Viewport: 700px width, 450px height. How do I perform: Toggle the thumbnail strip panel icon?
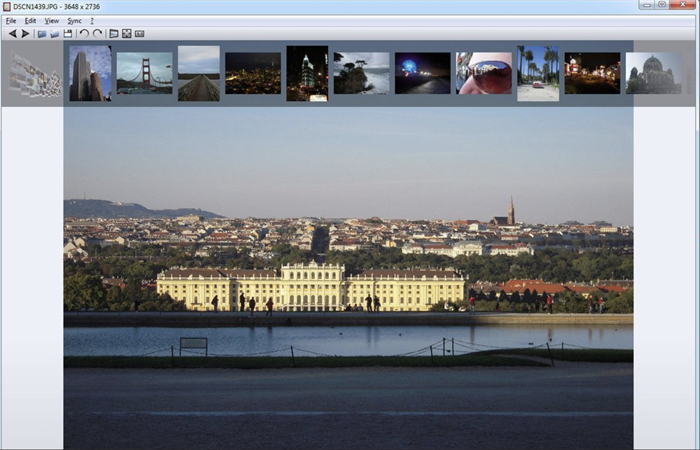(x=114, y=33)
